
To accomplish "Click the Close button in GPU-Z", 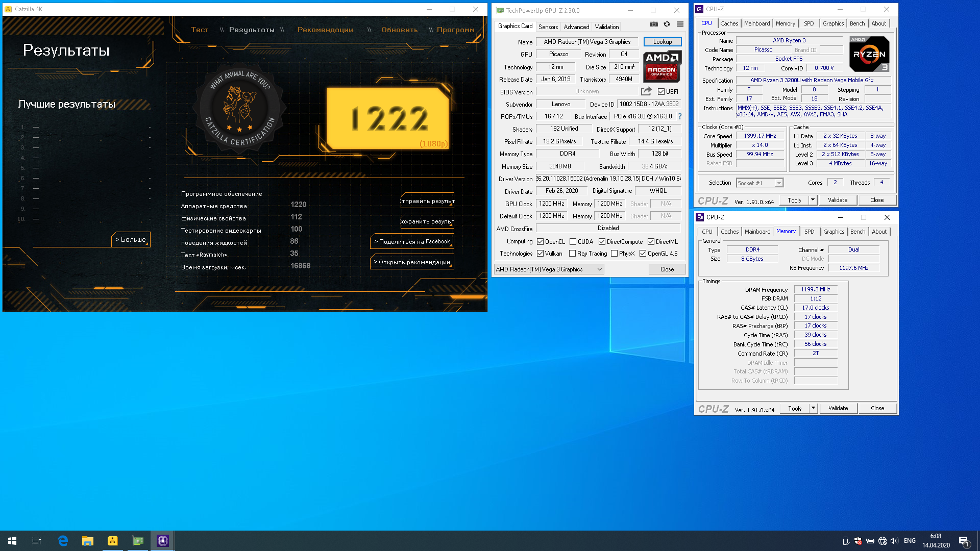I will click(x=667, y=269).
